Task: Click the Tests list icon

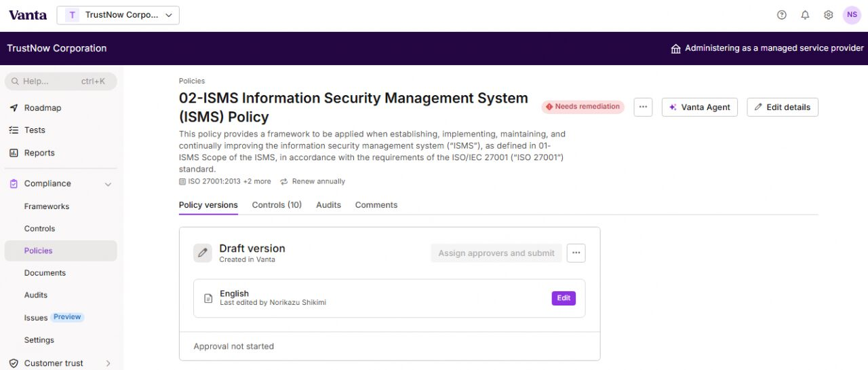Action: point(14,130)
